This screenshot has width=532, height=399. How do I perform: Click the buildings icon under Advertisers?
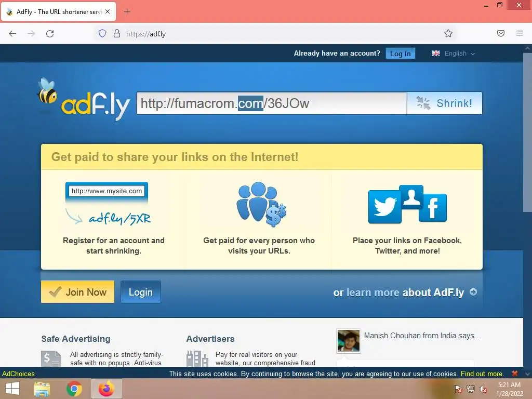197,358
